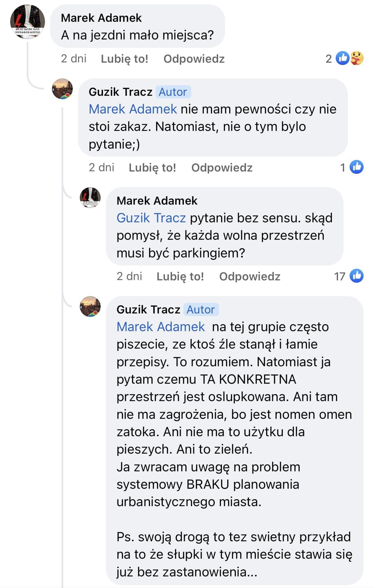Screen dimensions: 374x588
Task: Click the thumbs-up reaction icon beside count 1
Action: coord(357,167)
